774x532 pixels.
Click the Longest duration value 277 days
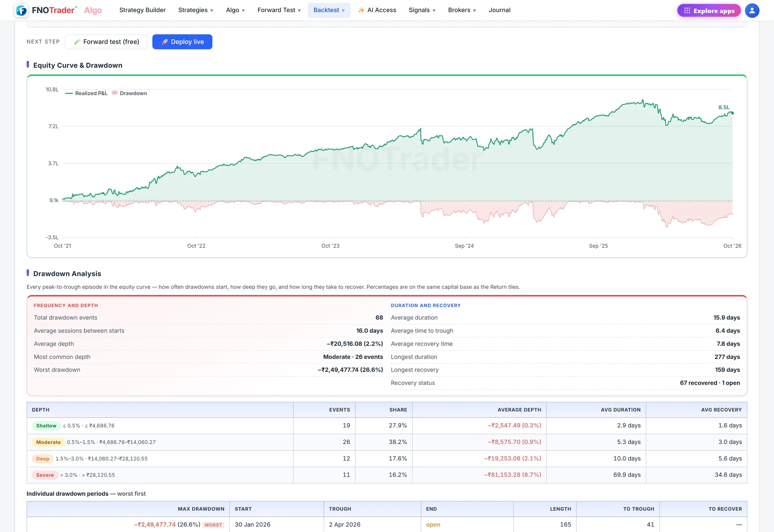tap(727, 357)
